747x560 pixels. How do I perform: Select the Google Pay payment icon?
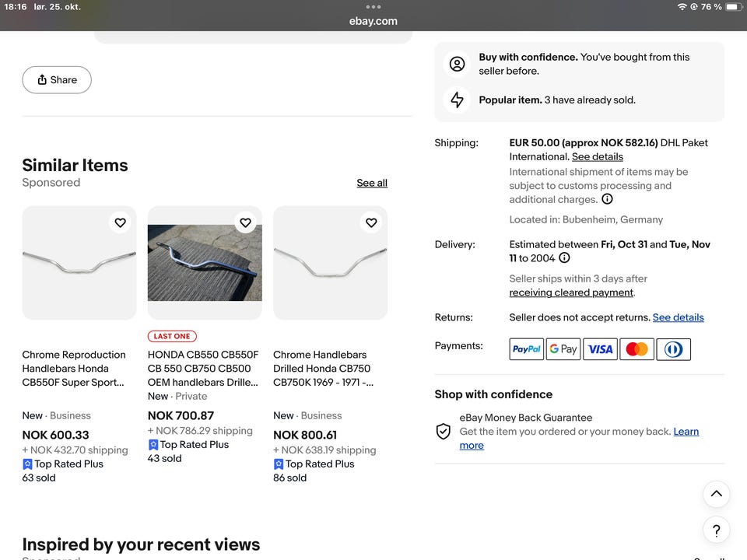pos(563,349)
